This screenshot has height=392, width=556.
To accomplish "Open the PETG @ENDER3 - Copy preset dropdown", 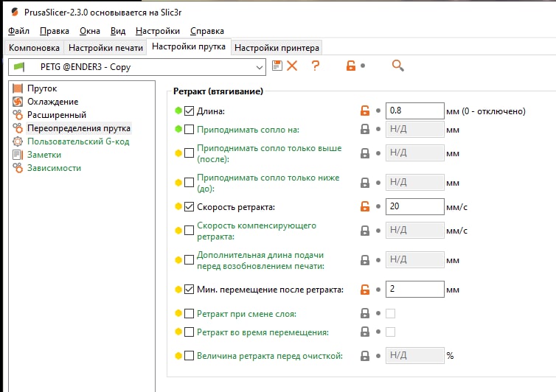I will [137, 67].
